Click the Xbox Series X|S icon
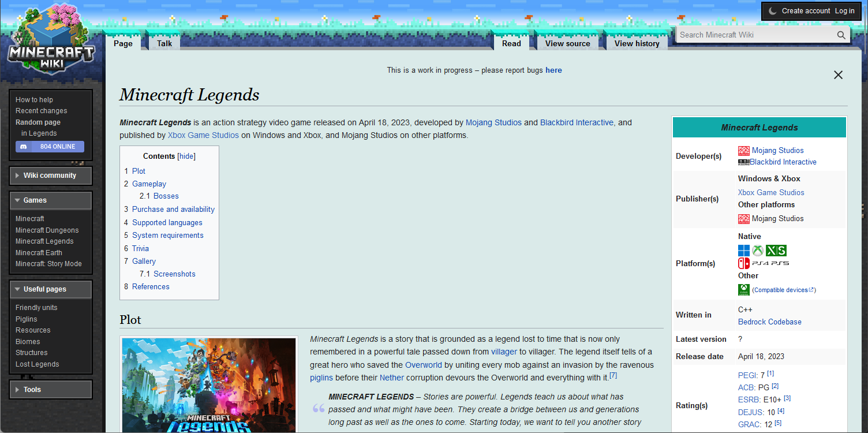 point(776,251)
